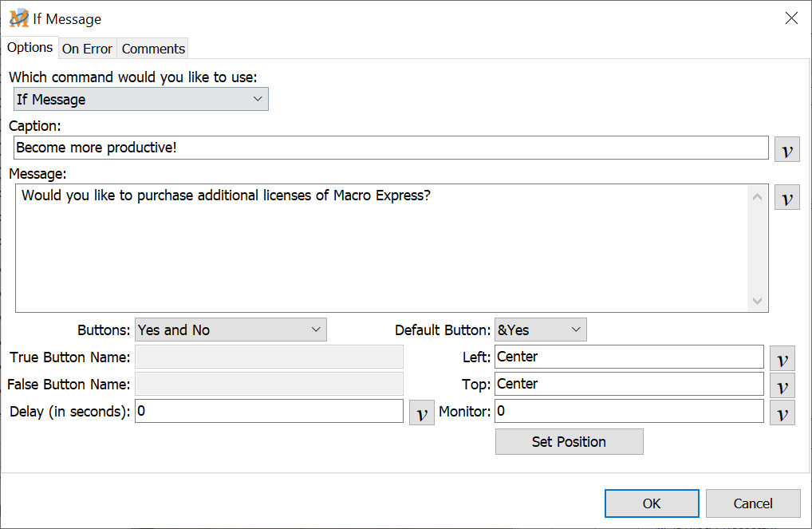Screen dimensions: 812x529
Task: Click the Message box scrollbar down arrow
Action: [x=758, y=301]
